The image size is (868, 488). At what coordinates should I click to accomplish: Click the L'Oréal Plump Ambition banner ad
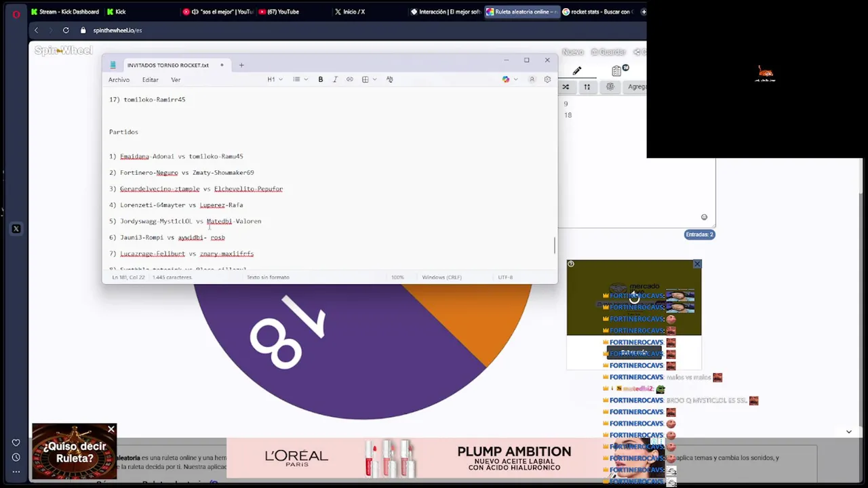(415, 459)
